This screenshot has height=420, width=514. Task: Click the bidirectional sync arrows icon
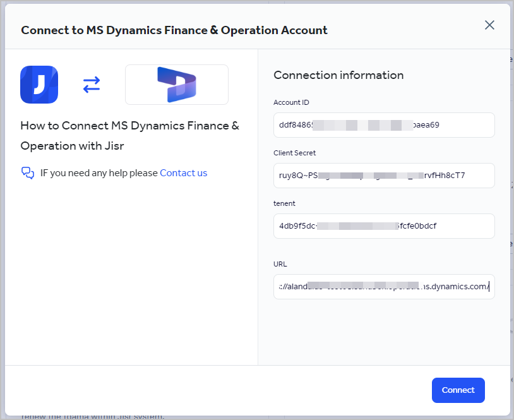click(91, 84)
